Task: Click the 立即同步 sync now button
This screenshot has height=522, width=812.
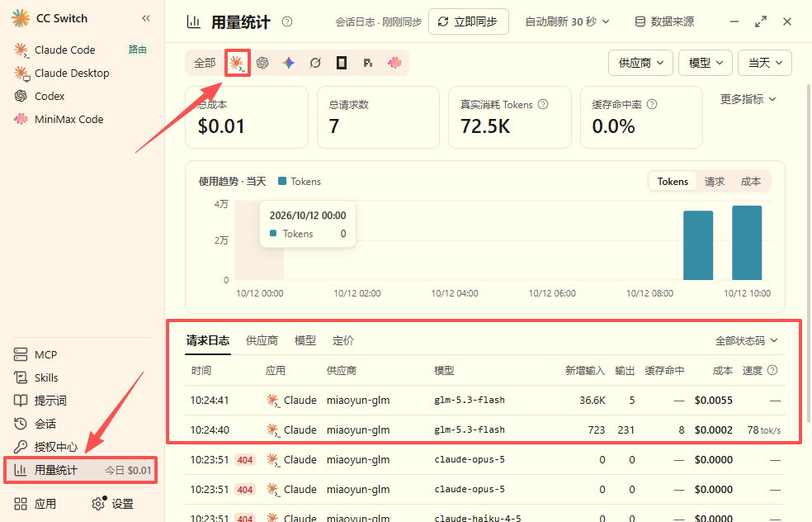Action: (x=468, y=21)
